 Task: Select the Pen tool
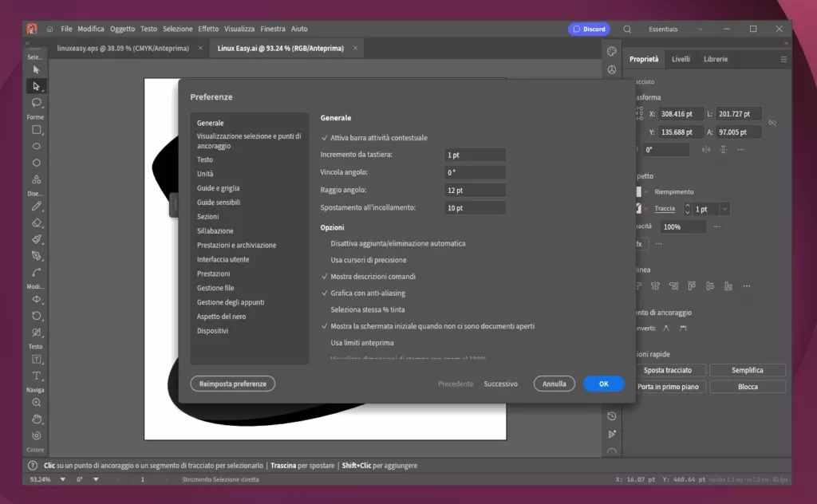36,256
